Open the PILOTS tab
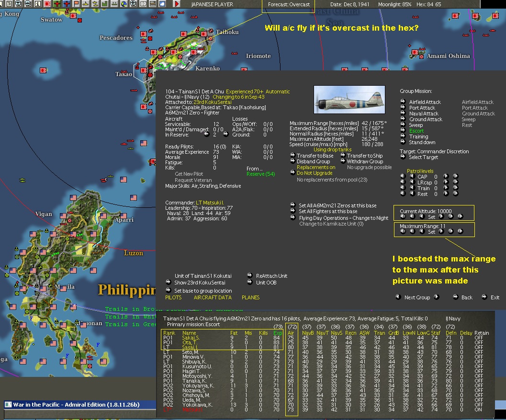Image resolution: width=506 pixels, height=420 pixels. pyautogui.click(x=173, y=298)
